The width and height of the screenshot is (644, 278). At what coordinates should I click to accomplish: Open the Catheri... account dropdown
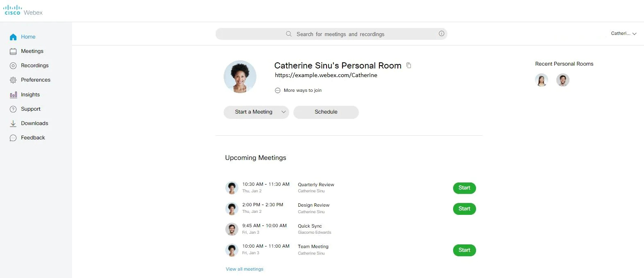point(624,34)
